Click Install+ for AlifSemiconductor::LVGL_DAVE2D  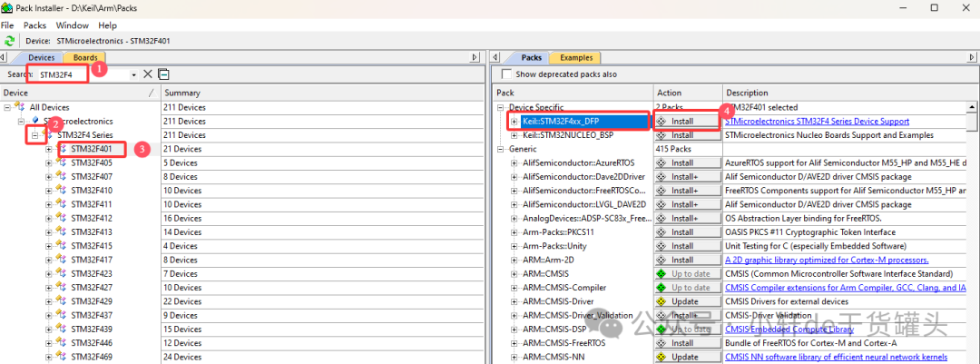[689, 204]
